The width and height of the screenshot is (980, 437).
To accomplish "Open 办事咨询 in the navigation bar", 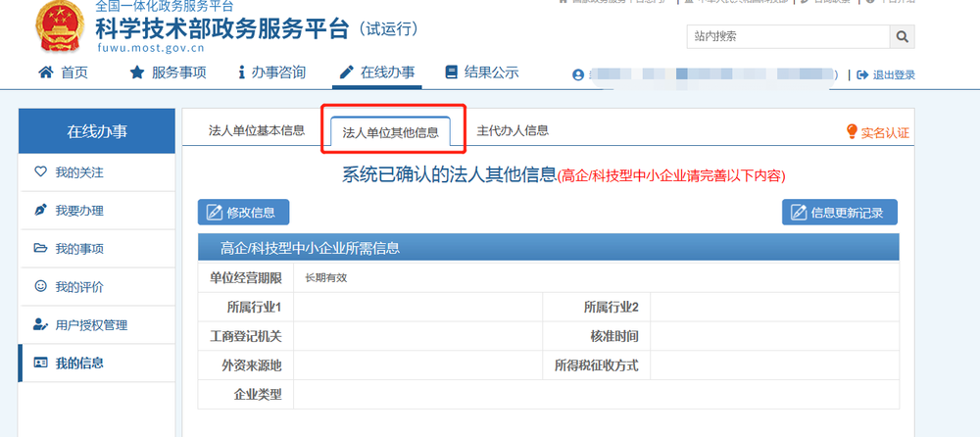I will [x=271, y=73].
